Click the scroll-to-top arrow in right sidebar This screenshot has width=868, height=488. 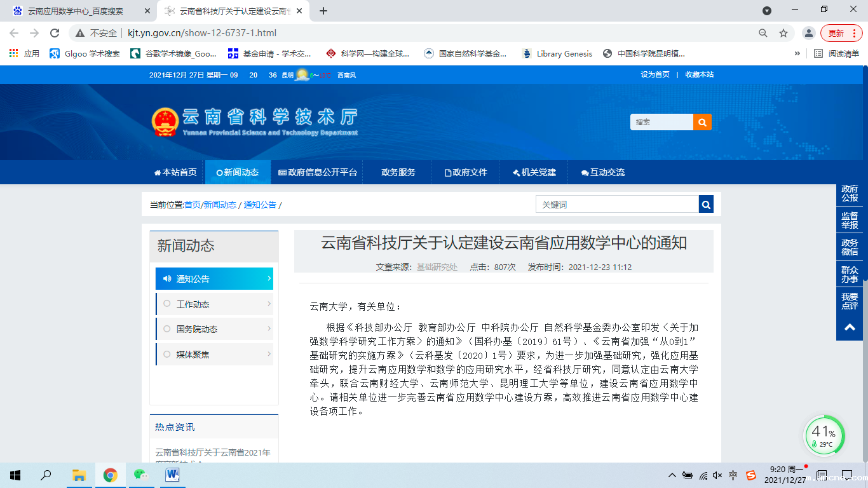click(850, 327)
